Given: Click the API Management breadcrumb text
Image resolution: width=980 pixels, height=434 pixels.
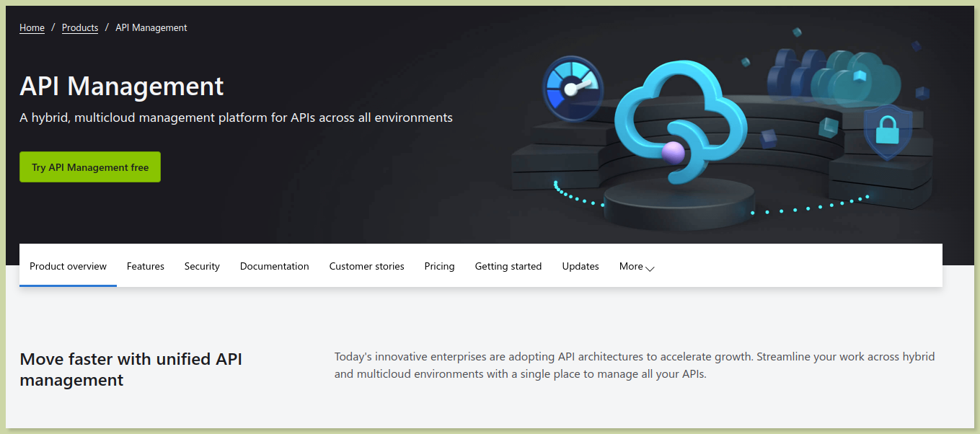Looking at the screenshot, I should (151, 28).
